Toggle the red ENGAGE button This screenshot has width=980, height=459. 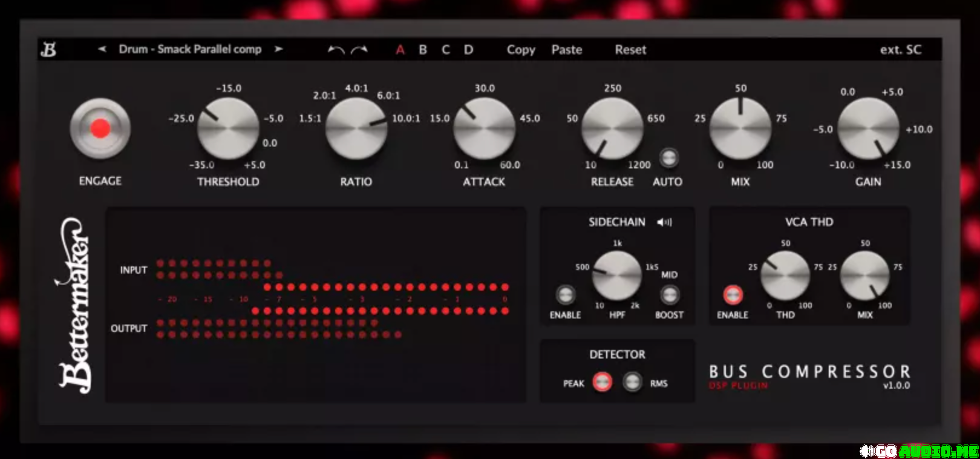tap(100, 128)
